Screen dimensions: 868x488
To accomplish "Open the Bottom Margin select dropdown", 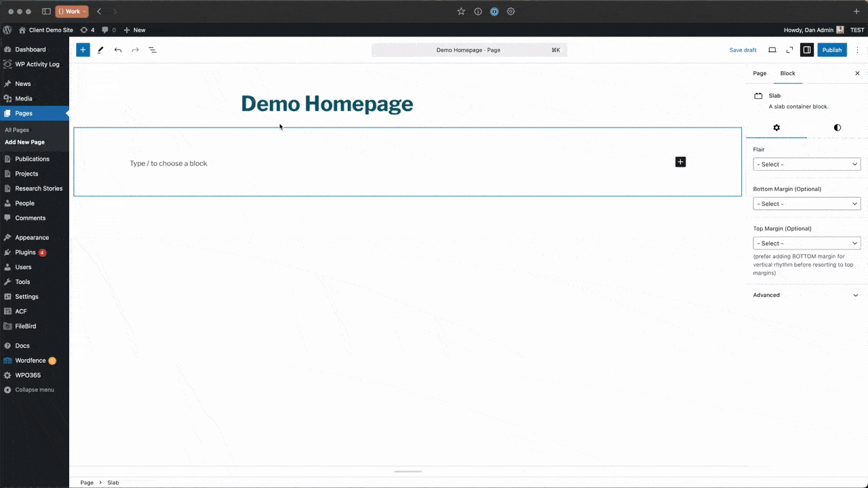I will tap(806, 203).
